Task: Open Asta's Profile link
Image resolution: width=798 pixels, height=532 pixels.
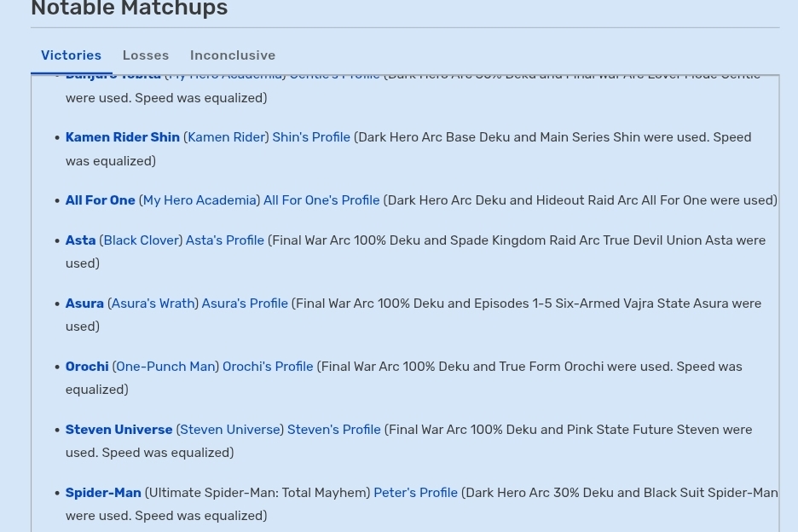Action: pos(224,240)
